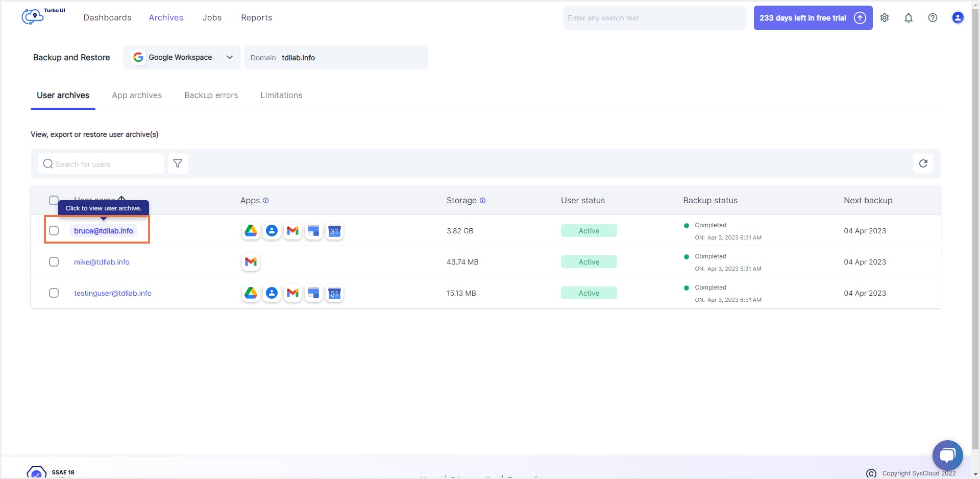
Task: Open the notifications bell
Action: [909, 18]
